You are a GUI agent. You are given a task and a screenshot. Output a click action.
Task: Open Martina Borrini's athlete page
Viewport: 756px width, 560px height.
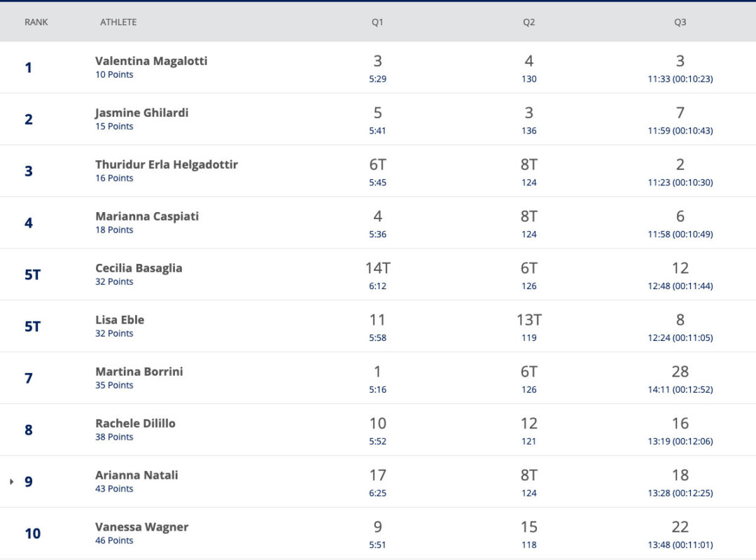[x=139, y=372]
